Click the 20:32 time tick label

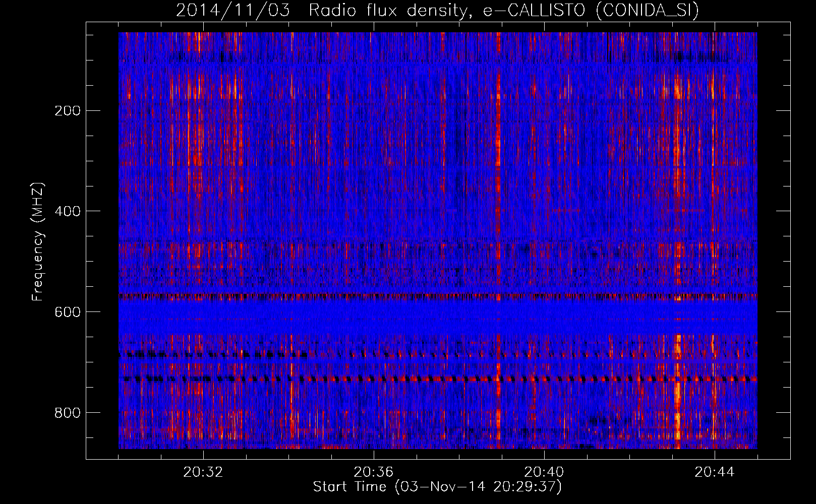(x=203, y=472)
